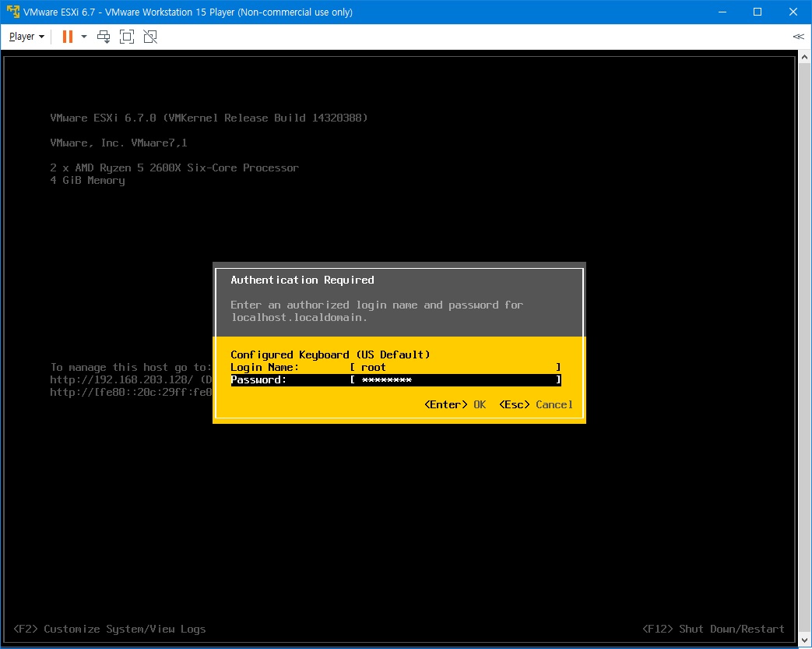This screenshot has width=812, height=649.
Task: Enter full screen mode icon
Action: 127,37
